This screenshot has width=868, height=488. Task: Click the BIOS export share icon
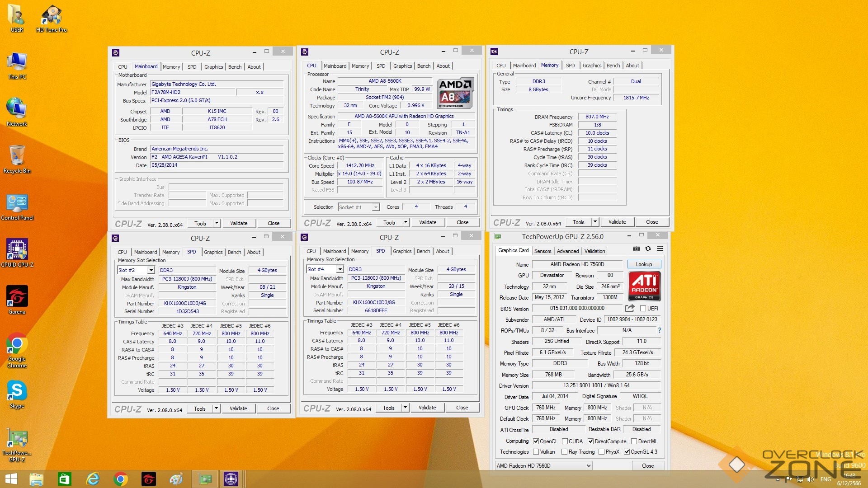(629, 308)
